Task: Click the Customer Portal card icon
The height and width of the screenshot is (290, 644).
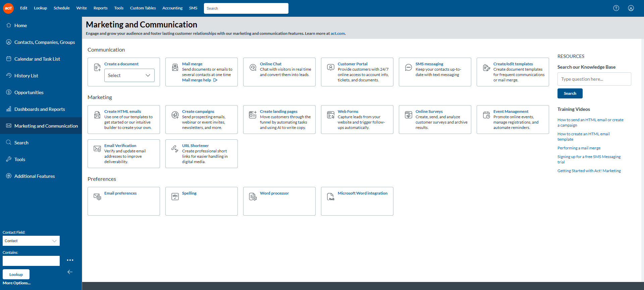Action: click(331, 67)
